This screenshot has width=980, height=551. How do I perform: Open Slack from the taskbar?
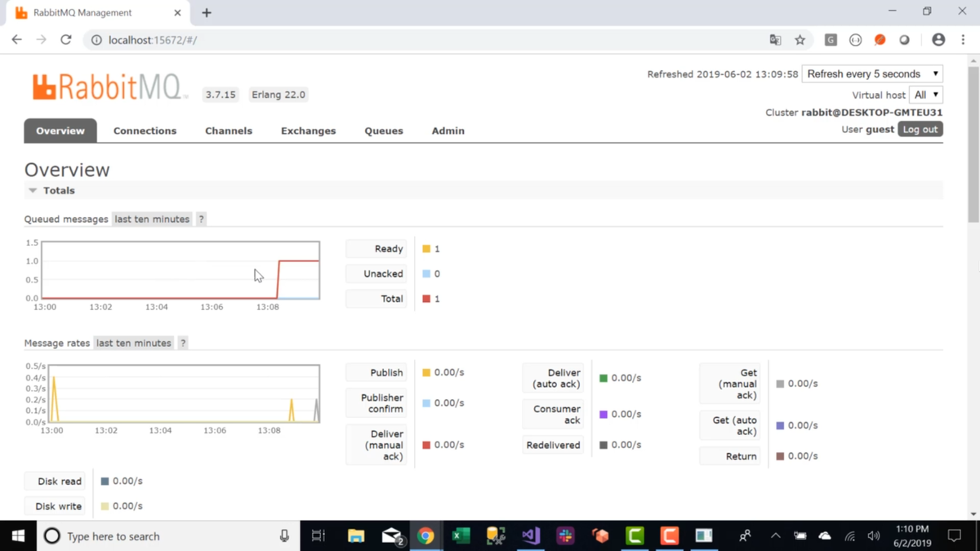[565, 535]
